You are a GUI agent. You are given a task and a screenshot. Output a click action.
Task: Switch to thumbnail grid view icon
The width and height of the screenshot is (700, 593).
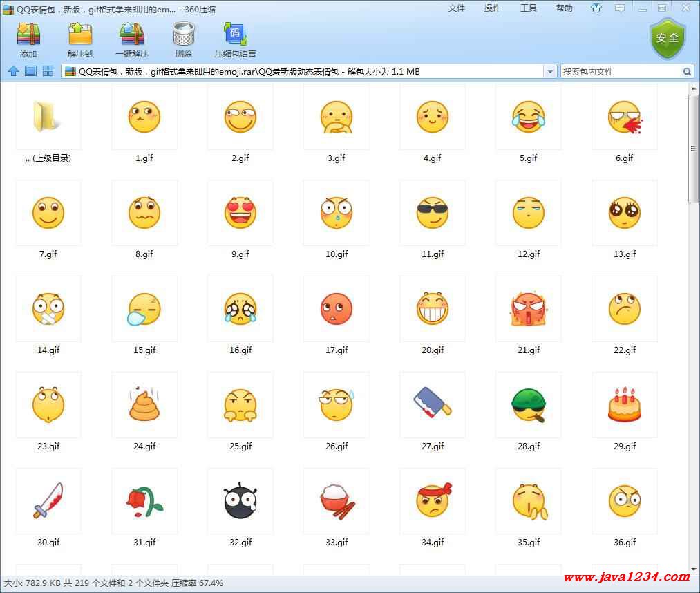click(x=48, y=71)
